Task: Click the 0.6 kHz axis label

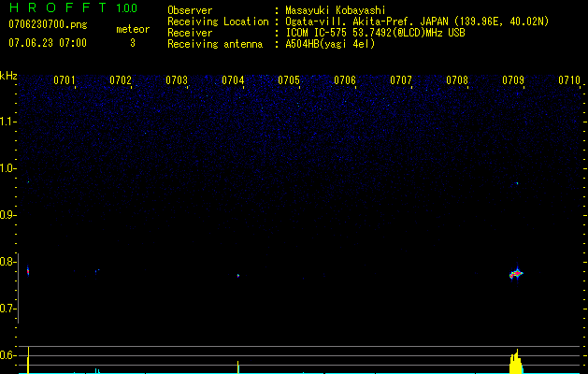Action: (x=7, y=355)
